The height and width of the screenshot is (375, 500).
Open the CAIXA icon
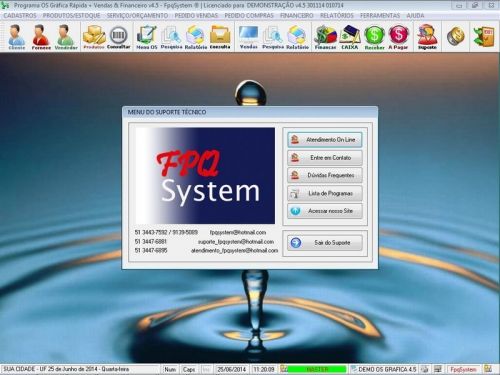[350, 37]
